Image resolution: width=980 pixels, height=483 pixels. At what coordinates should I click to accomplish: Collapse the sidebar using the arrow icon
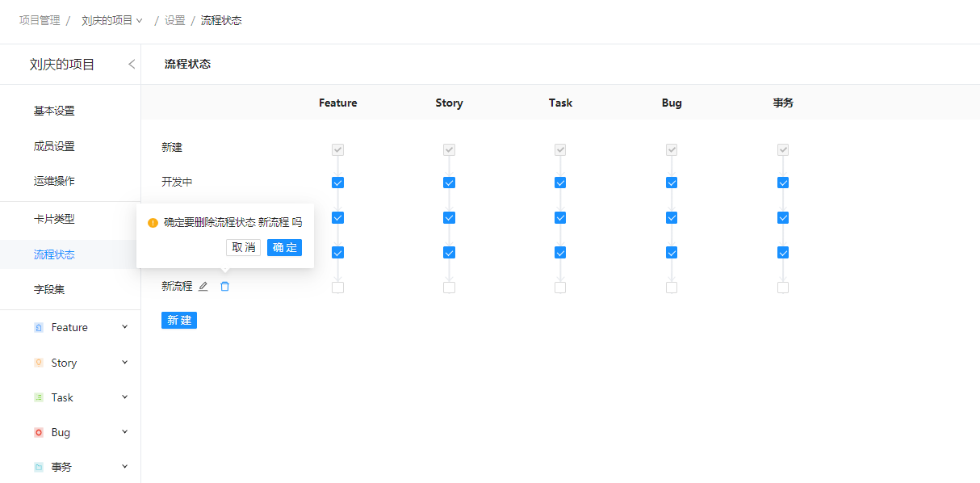click(132, 65)
